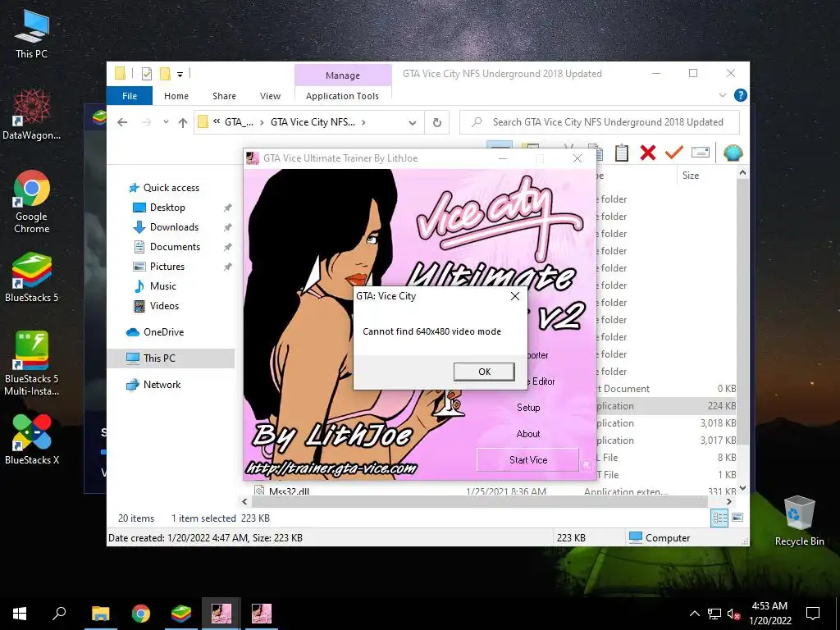Close the GTA: Vice City error dialog
This screenshot has height=630, width=840.
515,296
